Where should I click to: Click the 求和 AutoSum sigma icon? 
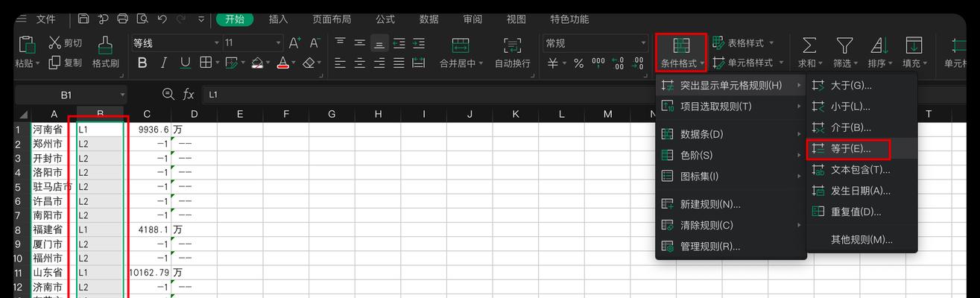[x=809, y=45]
